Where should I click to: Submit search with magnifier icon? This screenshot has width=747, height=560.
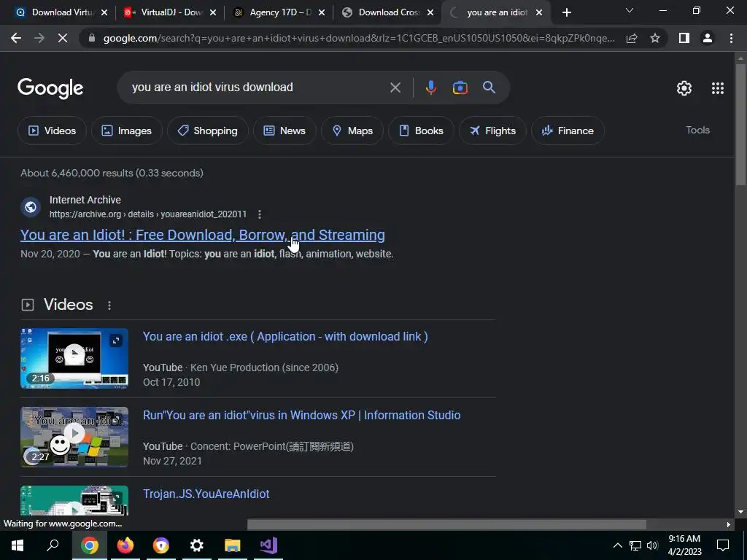(x=489, y=87)
